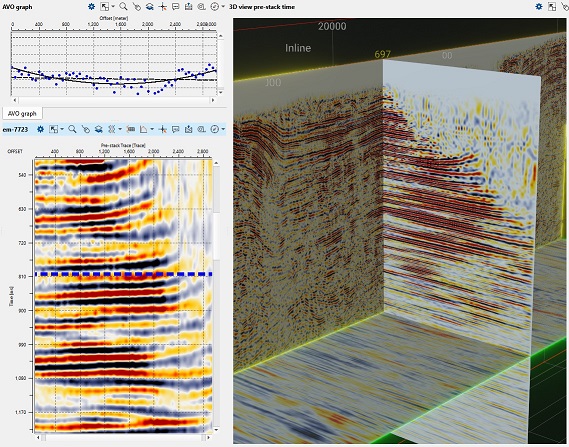This screenshot has height=447, width=569.
Task: Activate the crosshair cursor tool in AVO graph
Action: (x=163, y=7)
